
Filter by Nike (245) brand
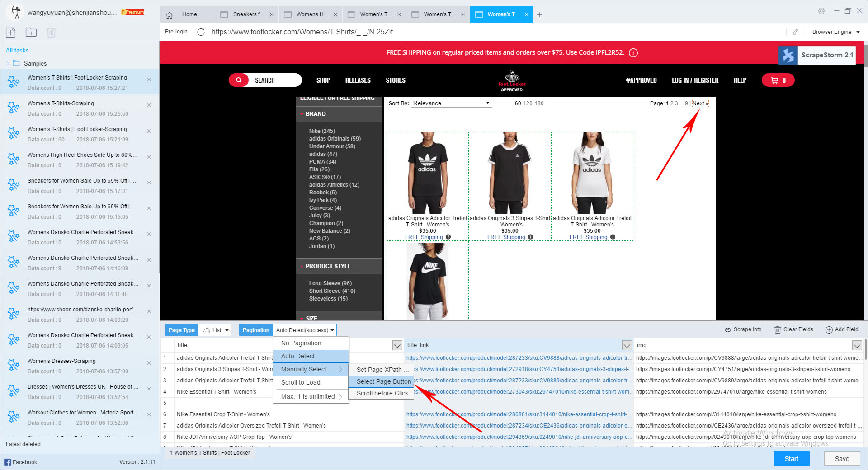(322, 131)
